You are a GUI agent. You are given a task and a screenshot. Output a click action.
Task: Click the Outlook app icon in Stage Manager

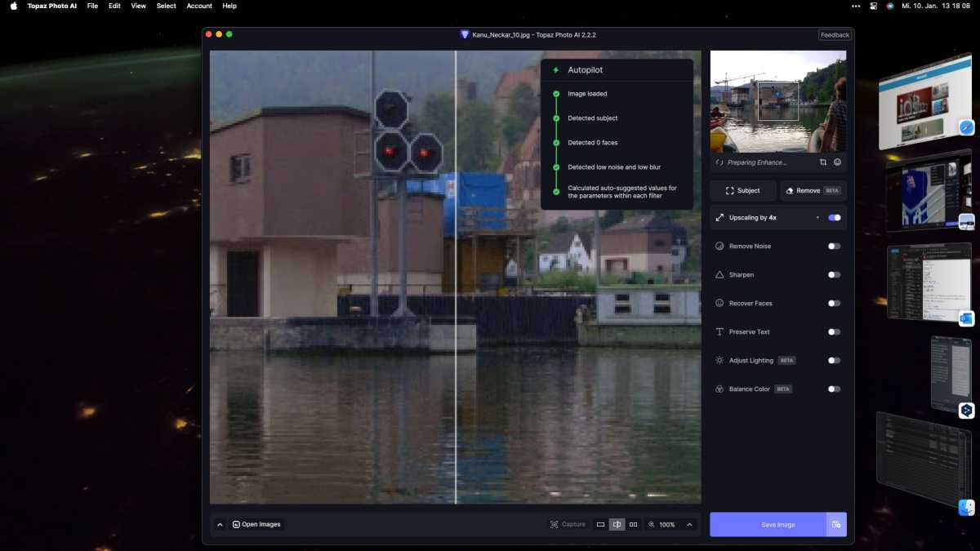967,318
